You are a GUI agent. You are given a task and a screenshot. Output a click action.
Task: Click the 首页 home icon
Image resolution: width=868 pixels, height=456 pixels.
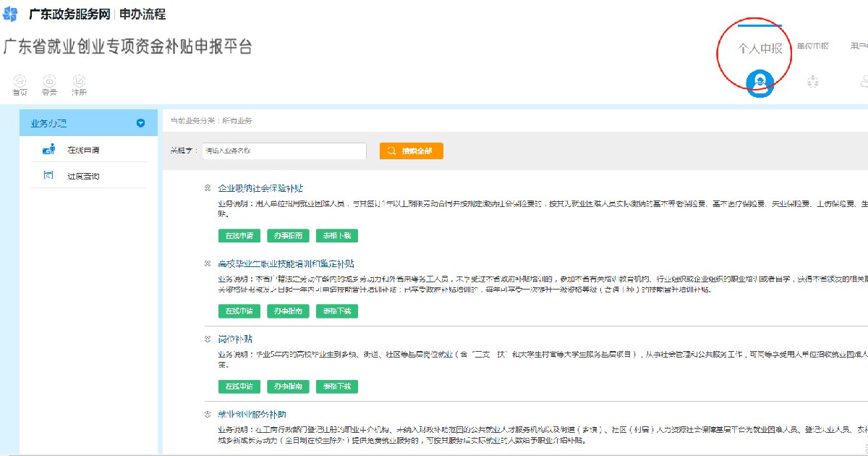point(20,80)
